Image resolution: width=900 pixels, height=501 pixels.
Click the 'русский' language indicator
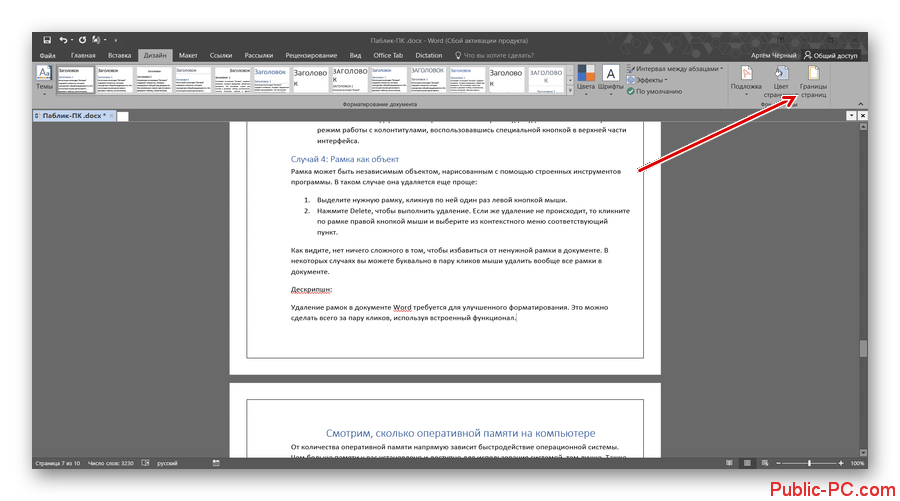click(167, 463)
